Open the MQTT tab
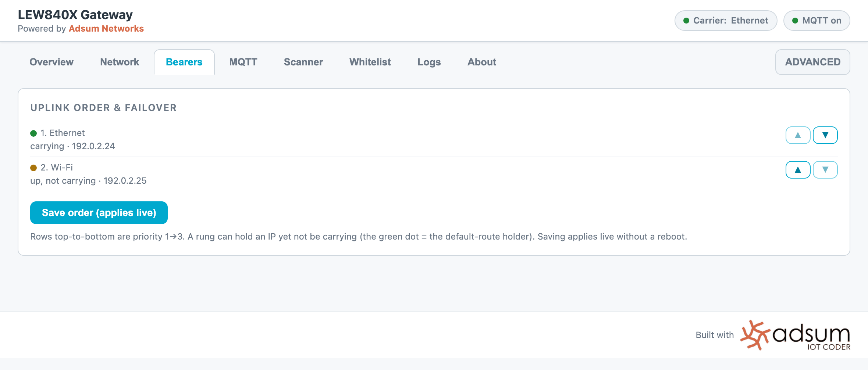Screen dimensions: 868x370 pos(243,62)
